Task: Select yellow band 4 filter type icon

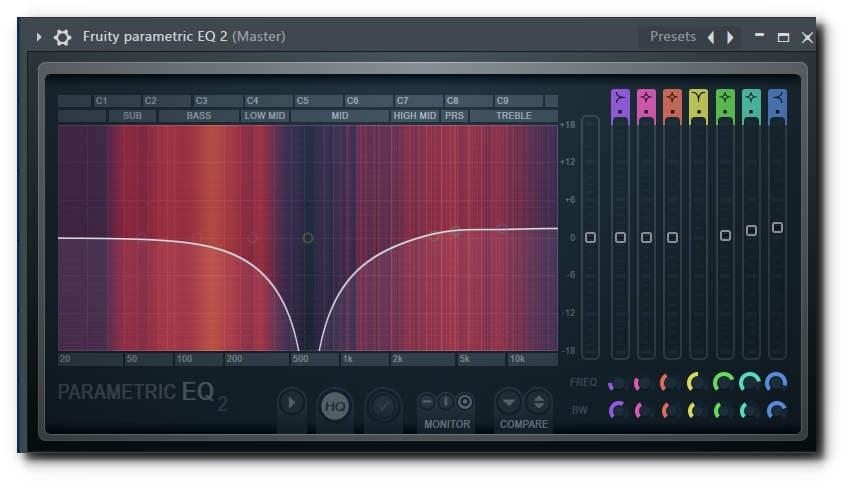Action: pos(698,98)
